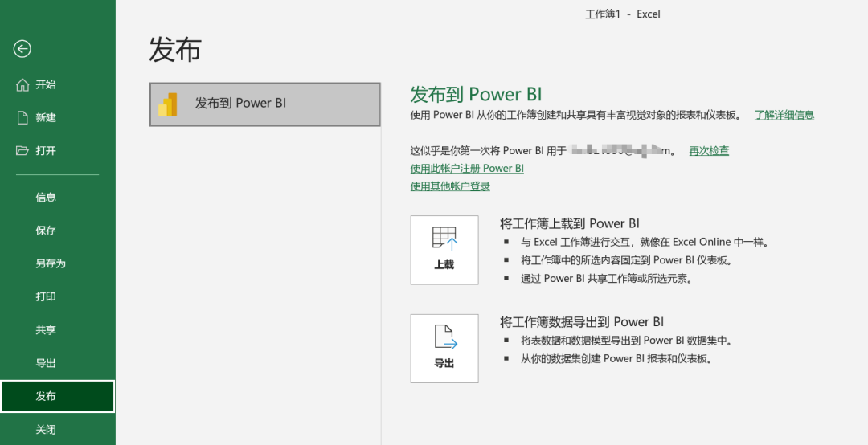Open the 了解详细信息 link

[x=784, y=115]
